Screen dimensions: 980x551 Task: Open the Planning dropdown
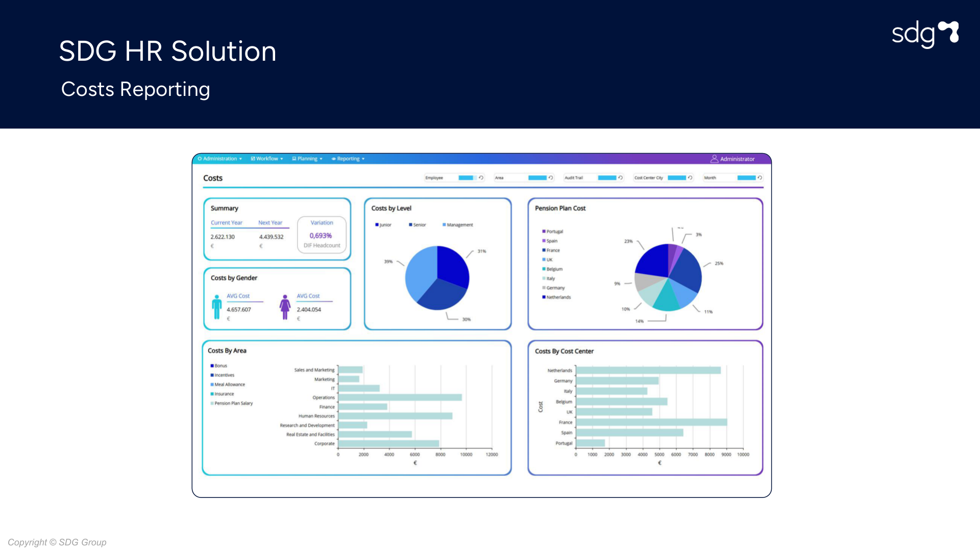click(307, 159)
